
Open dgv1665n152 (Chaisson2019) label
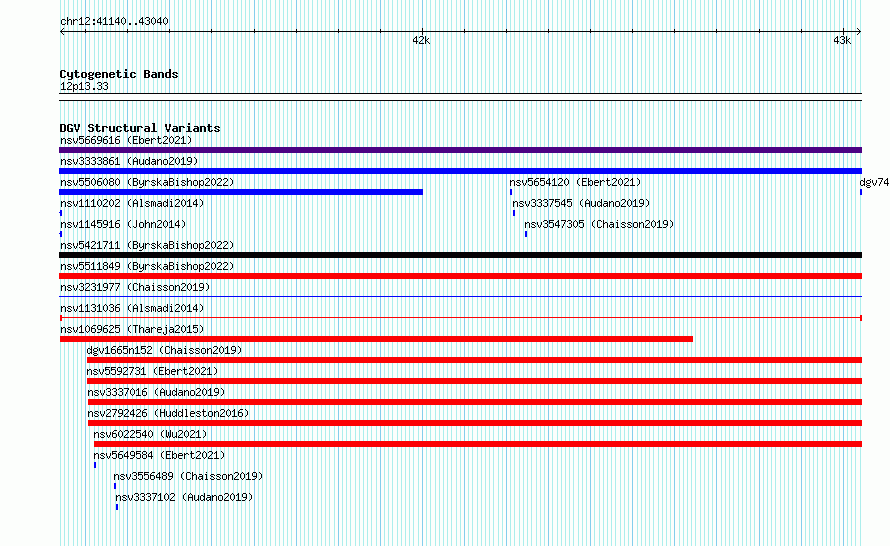[164, 350]
